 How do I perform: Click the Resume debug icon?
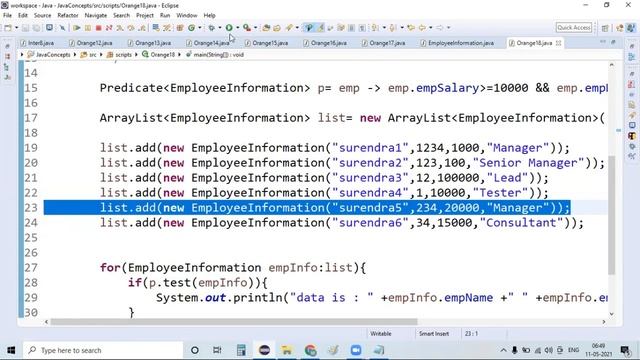pos(77,28)
